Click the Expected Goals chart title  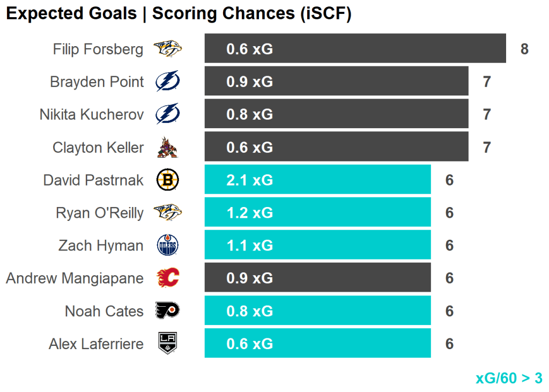click(x=179, y=14)
